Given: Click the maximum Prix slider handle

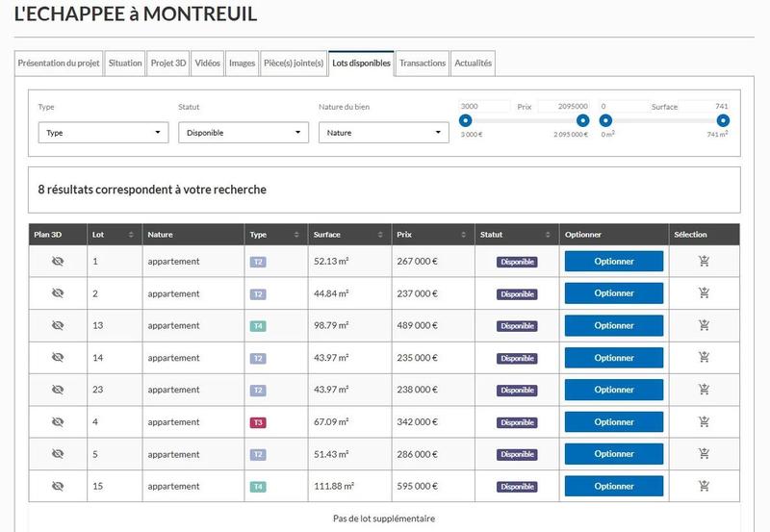Looking at the screenshot, I should tap(582, 120).
